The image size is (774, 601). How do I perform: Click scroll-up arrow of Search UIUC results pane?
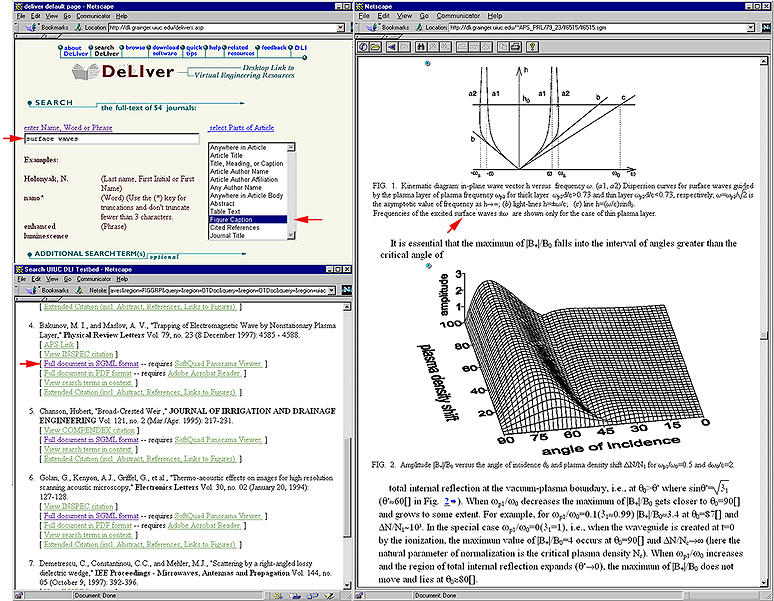tap(347, 307)
